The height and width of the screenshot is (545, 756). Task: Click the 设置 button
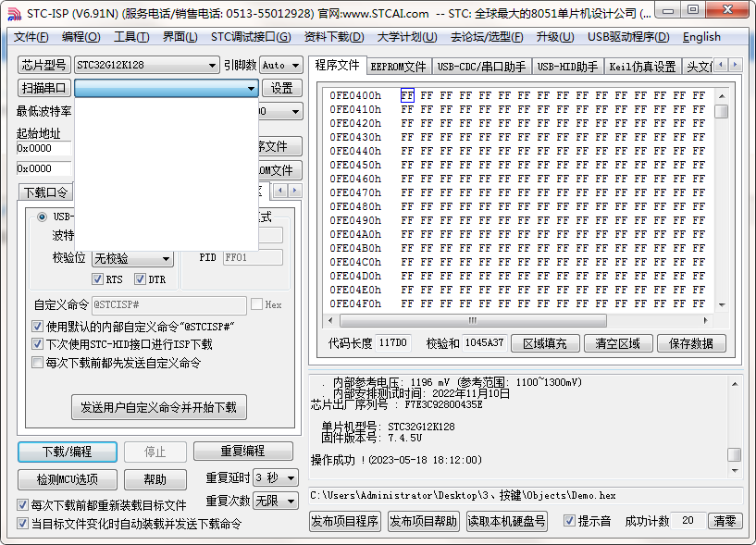tap(281, 88)
